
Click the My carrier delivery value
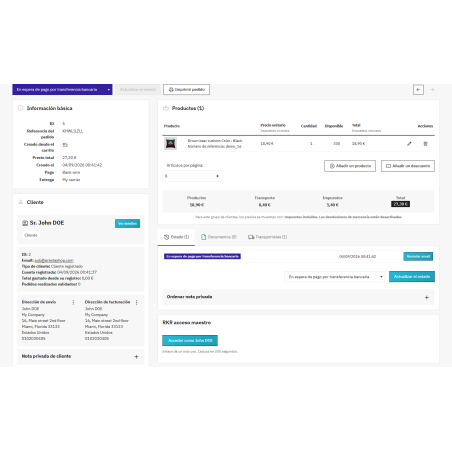point(71,180)
